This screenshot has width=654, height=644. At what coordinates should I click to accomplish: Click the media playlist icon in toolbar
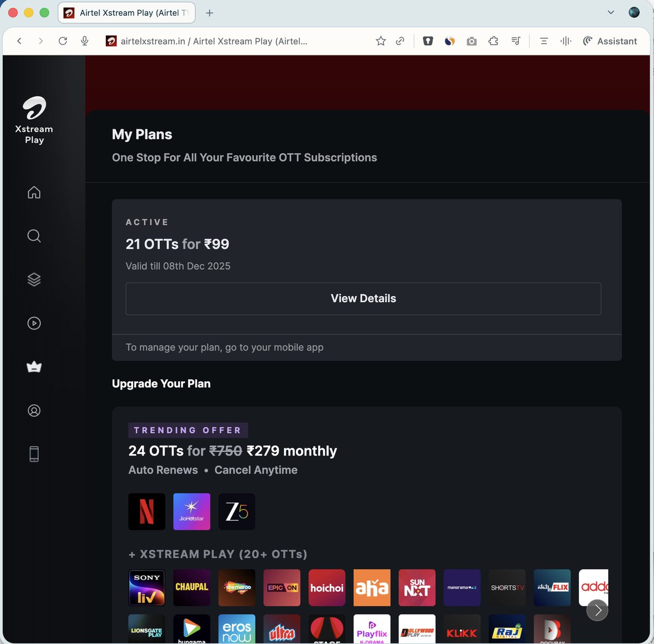[x=516, y=41]
